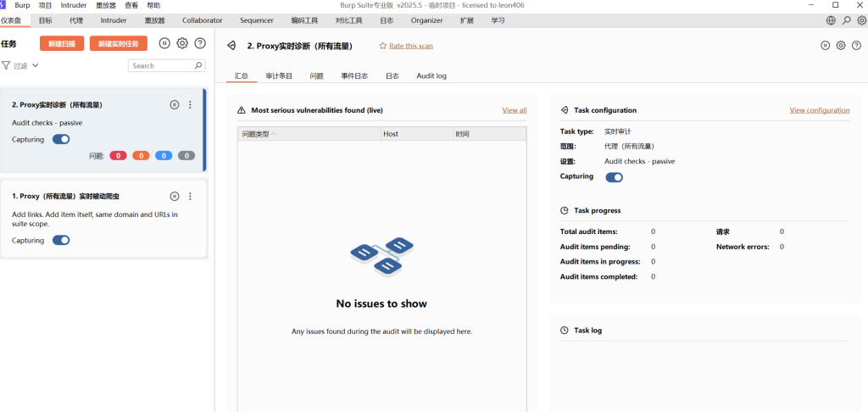The width and height of the screenshot is (868, 412).
Task: Open help icon in details panel header
Action: tap(856, 46)
